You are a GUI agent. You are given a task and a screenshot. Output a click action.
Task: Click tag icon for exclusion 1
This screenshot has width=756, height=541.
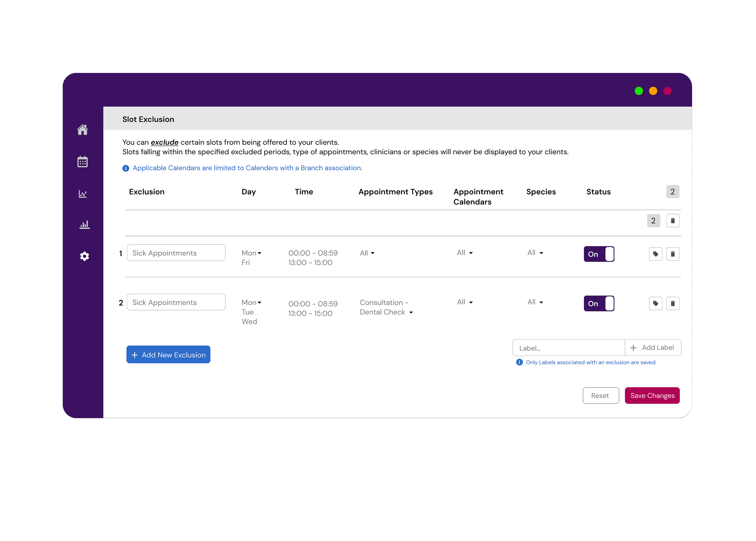pos(655,254)
